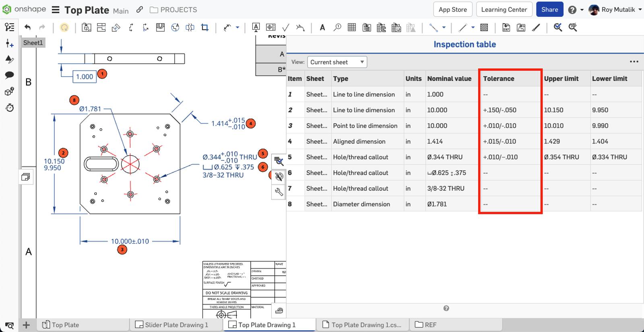Screen dimensions: 644x332
Task: Toggle the Sheets panel icon on left edge
Action: (25, 177)
